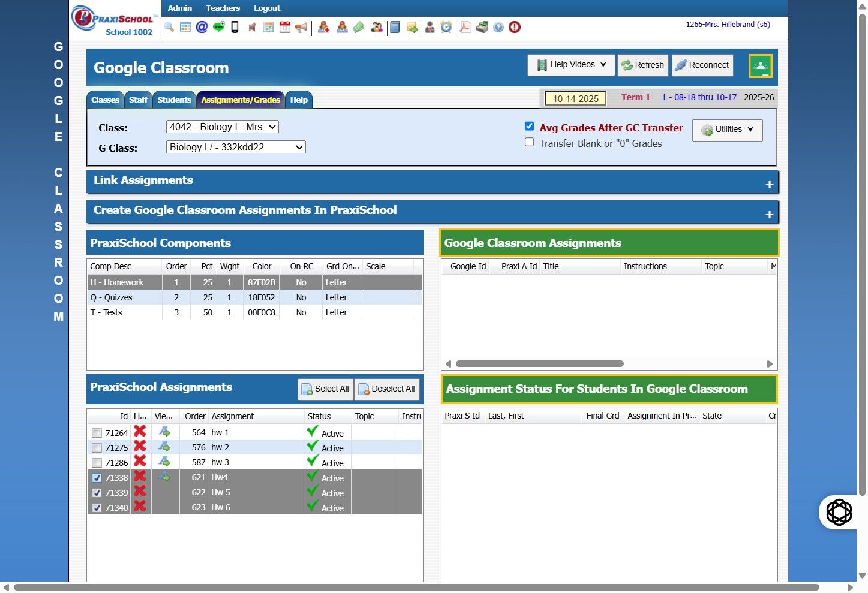Open the red calendar toolbar icon
The width and height of the screenshot is (868, 593).
tap(285, 27)
